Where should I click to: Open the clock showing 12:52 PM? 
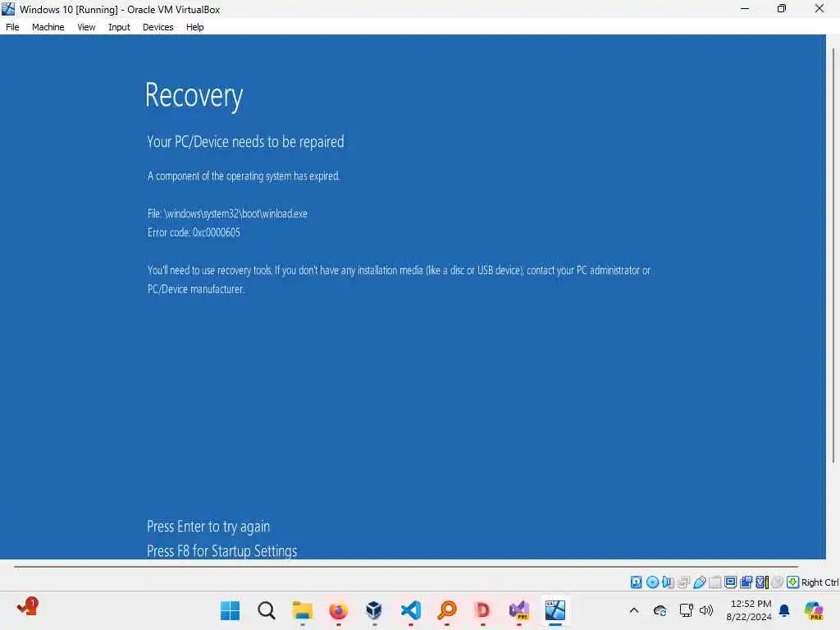tap(749, 610)
